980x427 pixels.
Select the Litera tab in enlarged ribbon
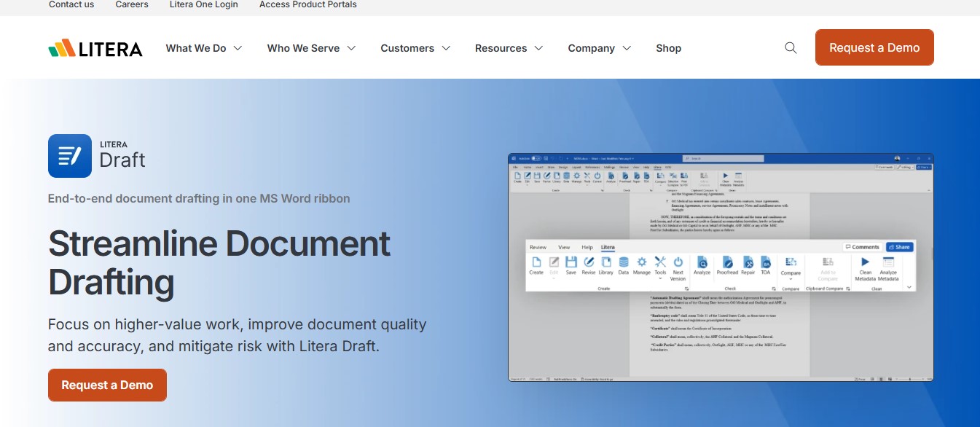(607, 247)
